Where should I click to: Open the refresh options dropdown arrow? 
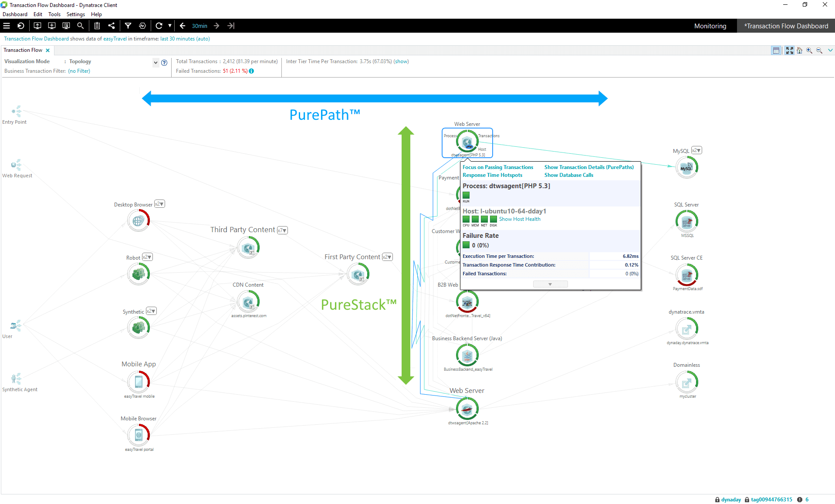point(170,26)
